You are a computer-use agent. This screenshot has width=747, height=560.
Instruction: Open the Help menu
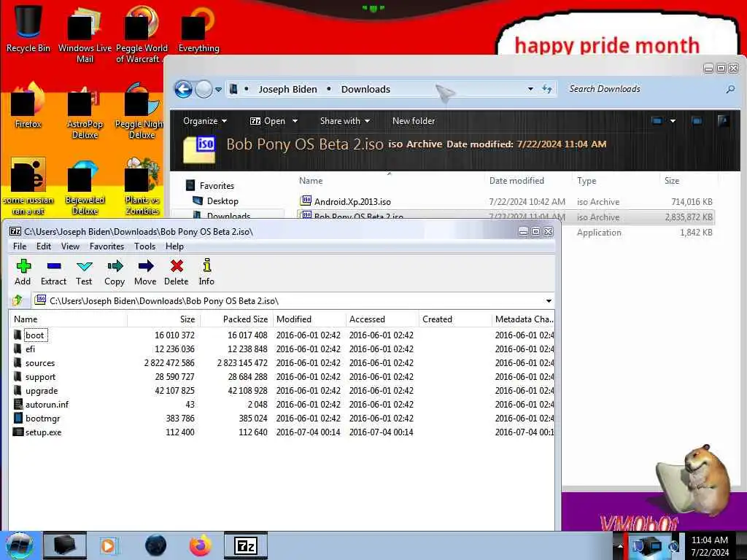174,246
